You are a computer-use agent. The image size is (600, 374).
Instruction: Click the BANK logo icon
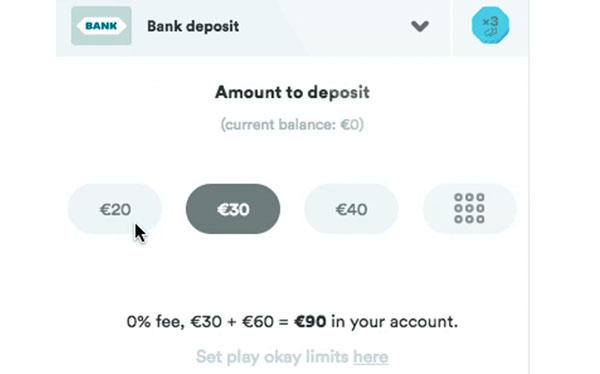pyautogui.click(x=101, y=26)
